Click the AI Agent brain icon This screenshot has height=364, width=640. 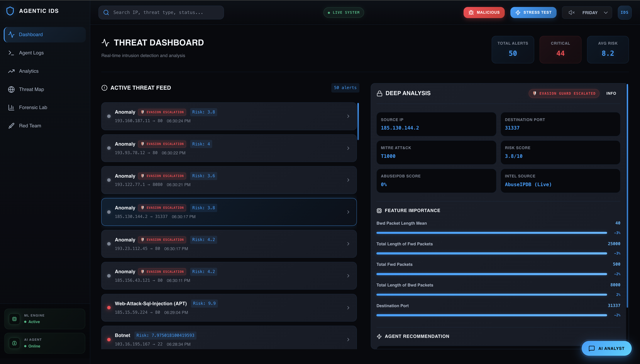click(15, 343)
